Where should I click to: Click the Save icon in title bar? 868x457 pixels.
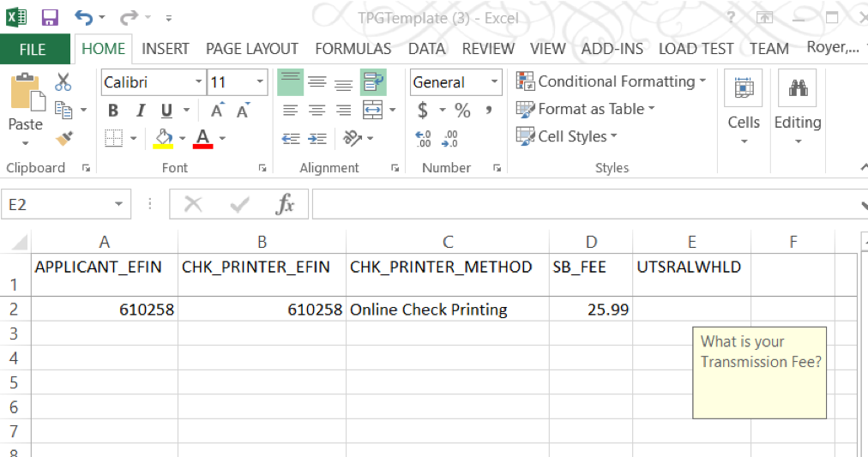click(50, 17)
